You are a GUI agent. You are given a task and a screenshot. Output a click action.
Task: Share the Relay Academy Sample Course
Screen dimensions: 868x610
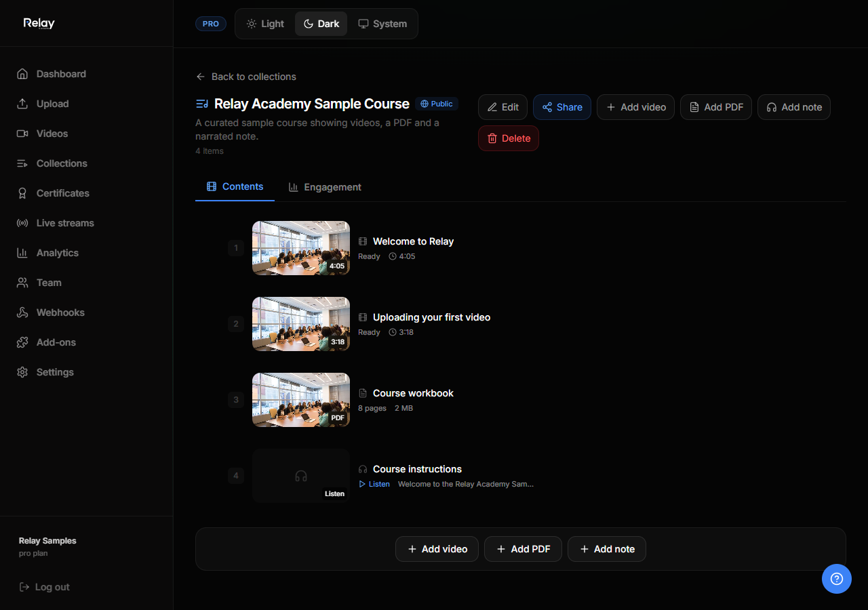(x=562, y=107)
